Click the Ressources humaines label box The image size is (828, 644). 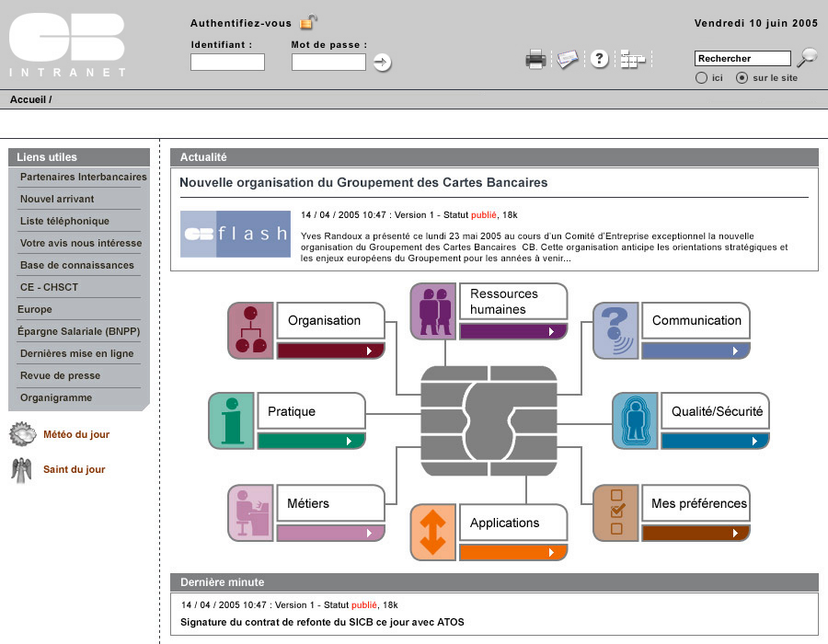513,302
